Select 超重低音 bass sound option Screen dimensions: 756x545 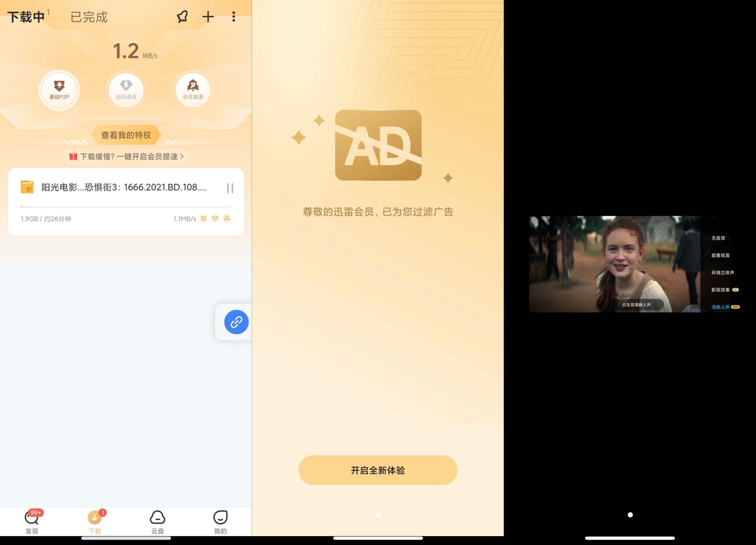pyautogui.click(x=720, y=255)
